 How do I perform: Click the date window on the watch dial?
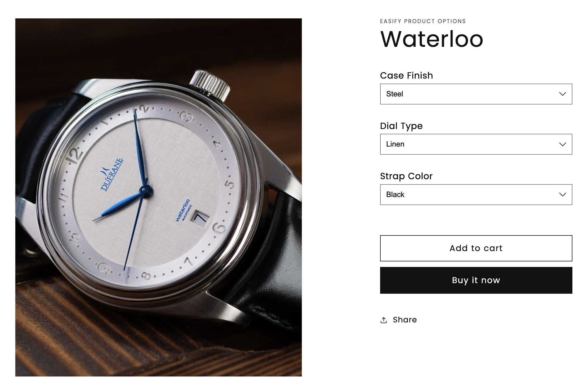point(200,218)
